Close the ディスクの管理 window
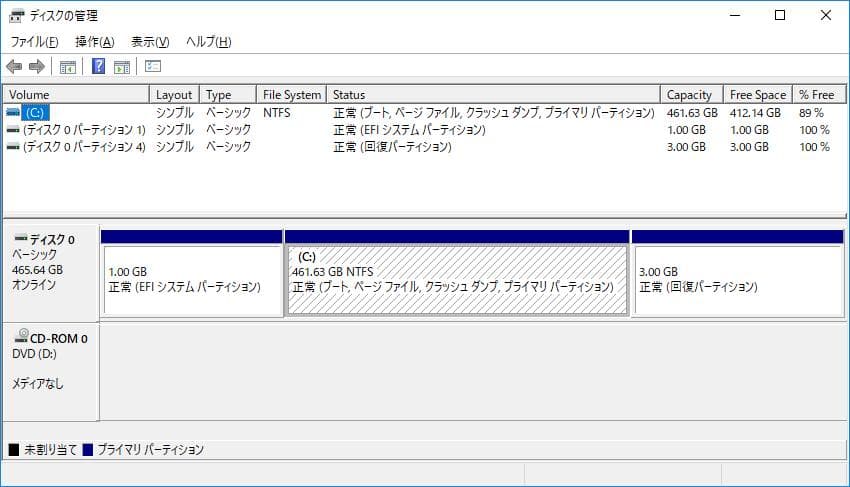The height and width of the screenshot is (487, 850). tap(826, 15)
